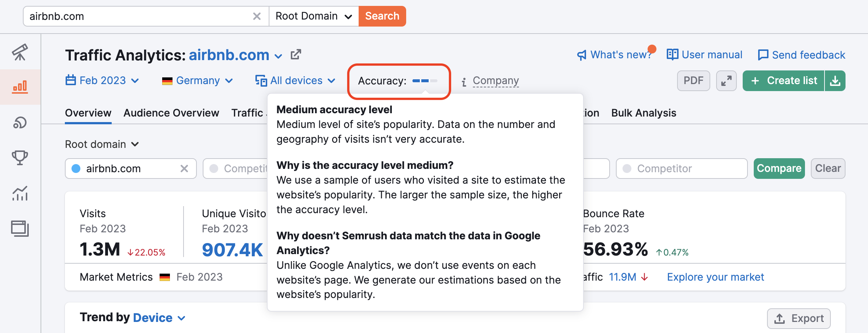Click the Export button in Trend section
Screen dimensions: 868x333
[x=799, y=319]
